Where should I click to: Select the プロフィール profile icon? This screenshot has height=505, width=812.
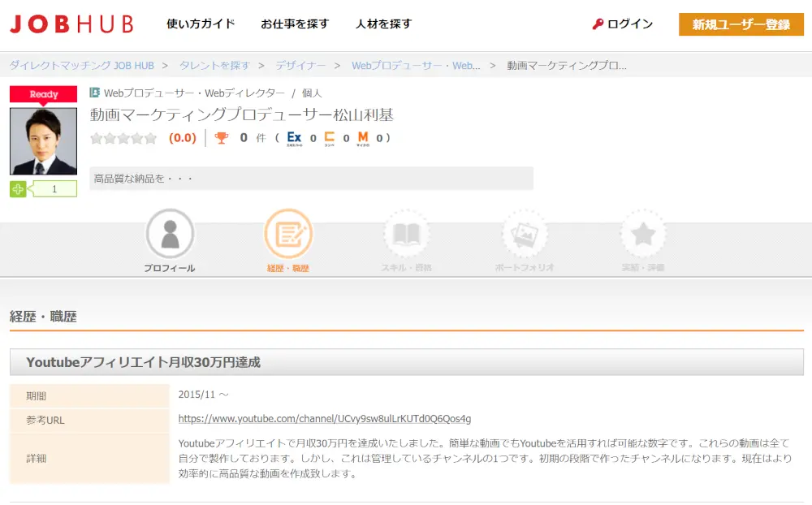tap(171, 233)
